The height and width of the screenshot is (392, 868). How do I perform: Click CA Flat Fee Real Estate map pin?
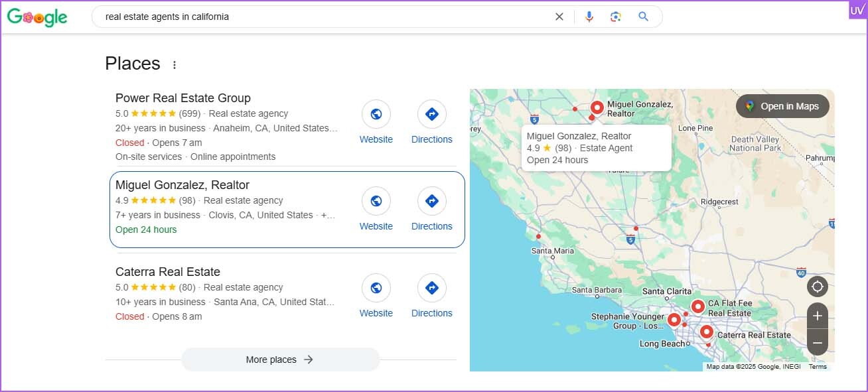point(697,307)
